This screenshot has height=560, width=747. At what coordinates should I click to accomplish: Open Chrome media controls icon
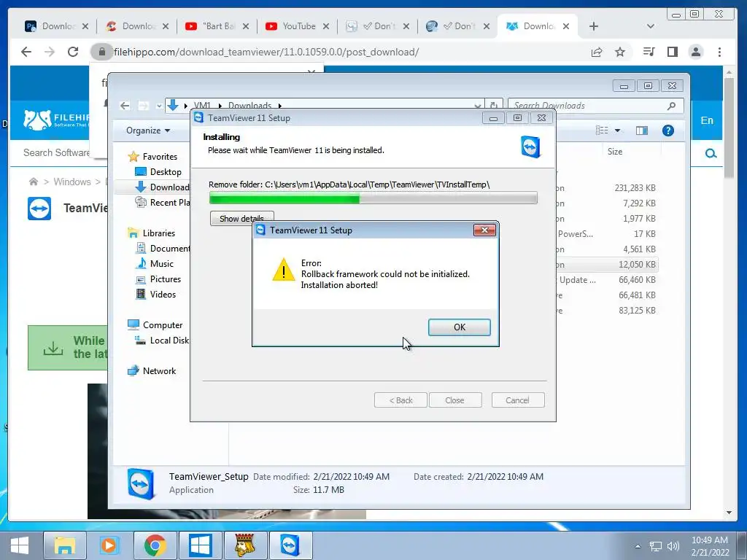649,52
